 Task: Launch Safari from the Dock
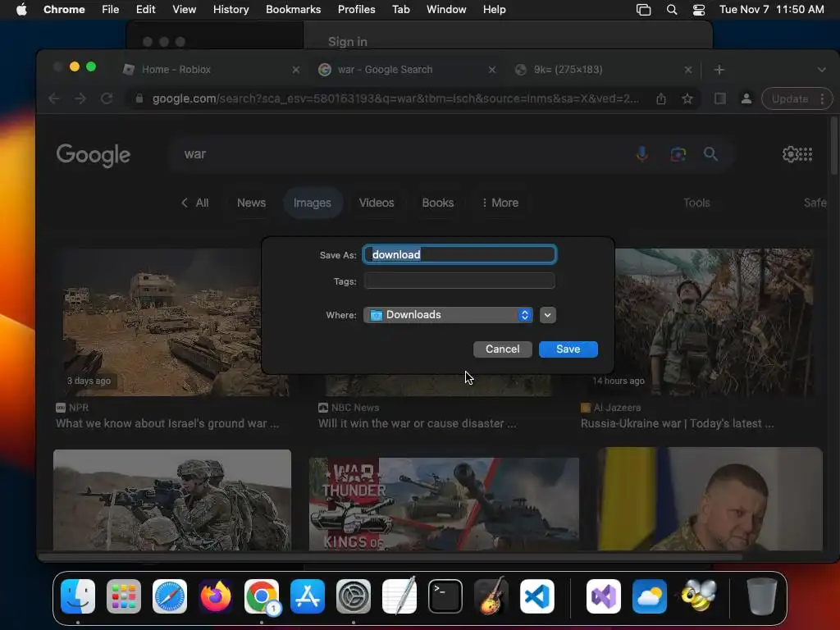coord(170,596)
